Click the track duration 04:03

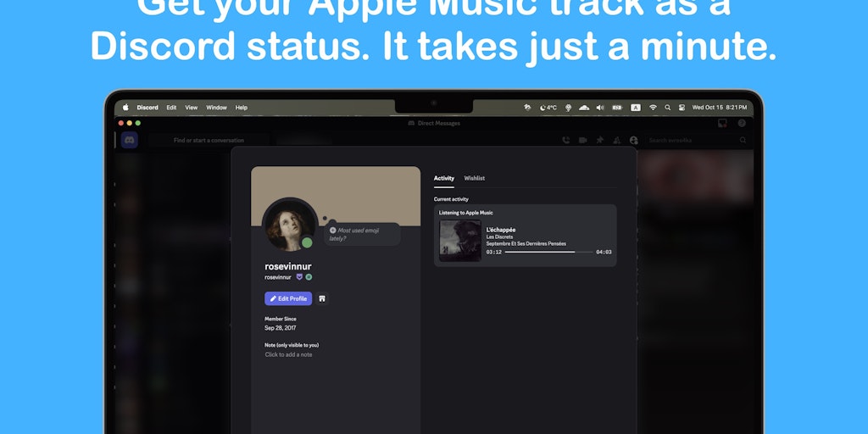[604, 253]
